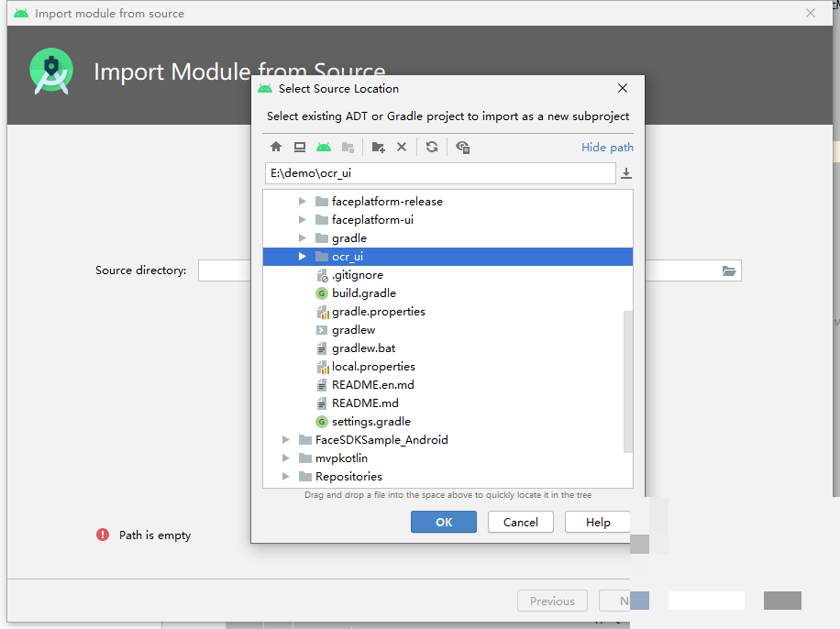The image size is (840, 629).
Task: Select the build.gradle file
Action: (448, 293)
